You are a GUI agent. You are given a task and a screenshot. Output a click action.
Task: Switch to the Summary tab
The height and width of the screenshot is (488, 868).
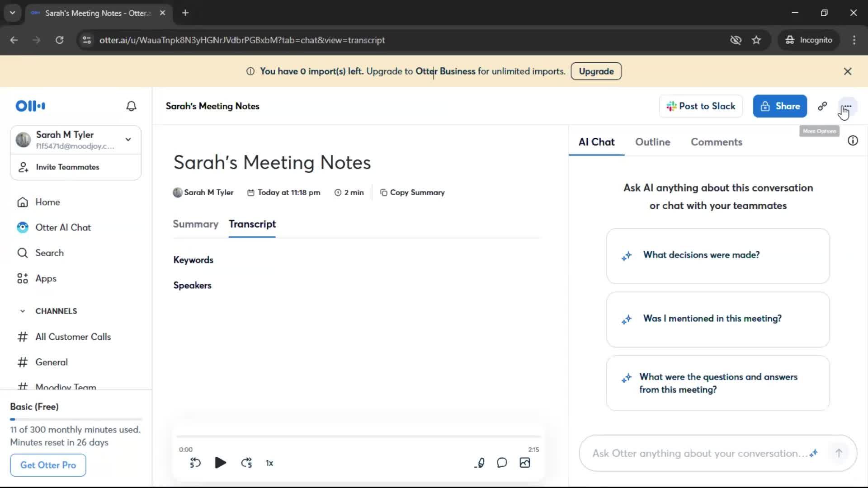click(195, 224)
